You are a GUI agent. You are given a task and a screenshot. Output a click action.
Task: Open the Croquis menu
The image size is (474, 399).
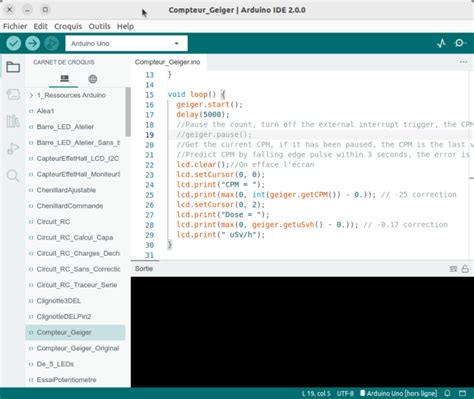[x=68, y=26]
